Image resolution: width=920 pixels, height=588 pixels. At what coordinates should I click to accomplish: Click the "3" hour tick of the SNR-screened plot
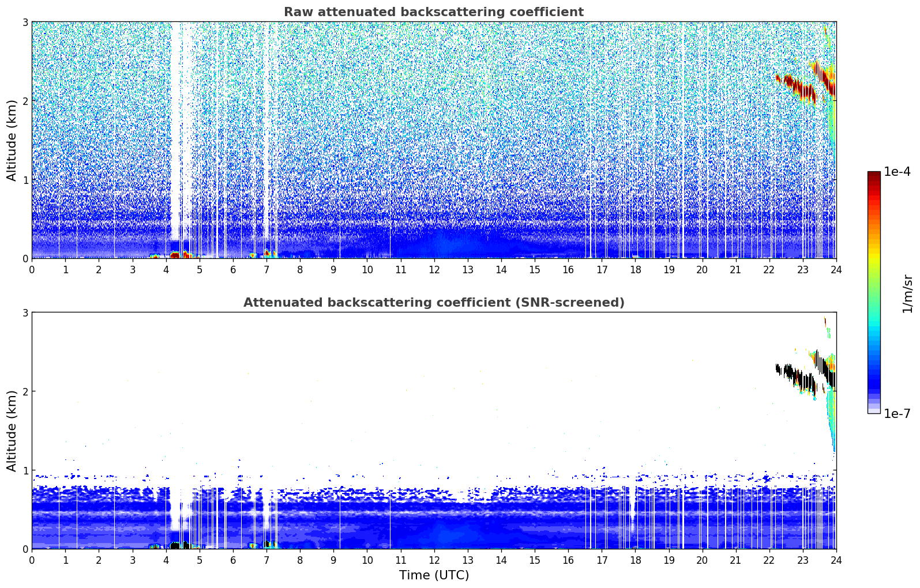pos(132,560)
